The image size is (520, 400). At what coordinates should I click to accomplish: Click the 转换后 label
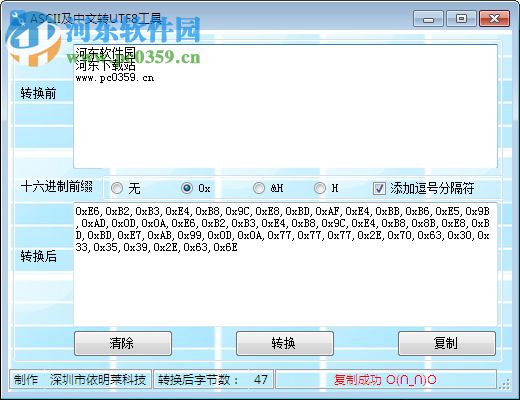pos(38,256)
